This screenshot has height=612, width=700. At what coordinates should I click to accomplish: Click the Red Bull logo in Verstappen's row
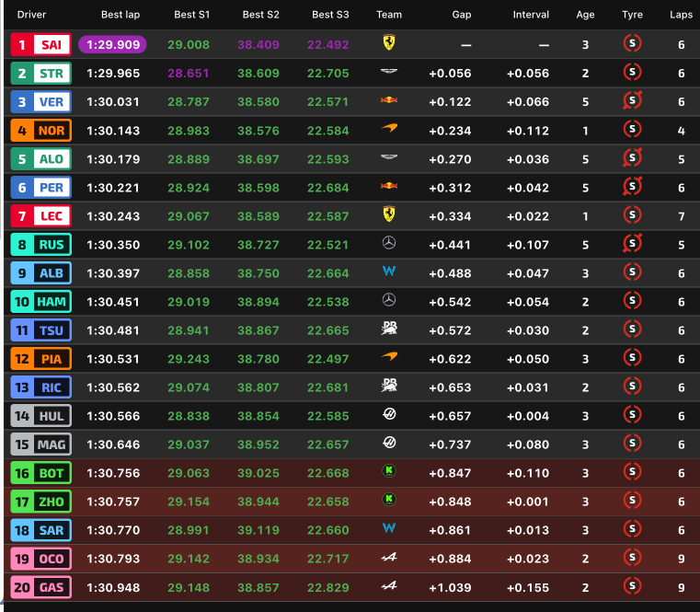(x=388, y=100)
